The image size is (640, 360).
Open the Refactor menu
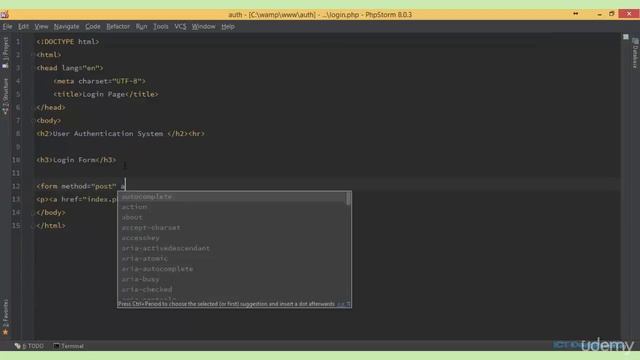pos(118,27)
